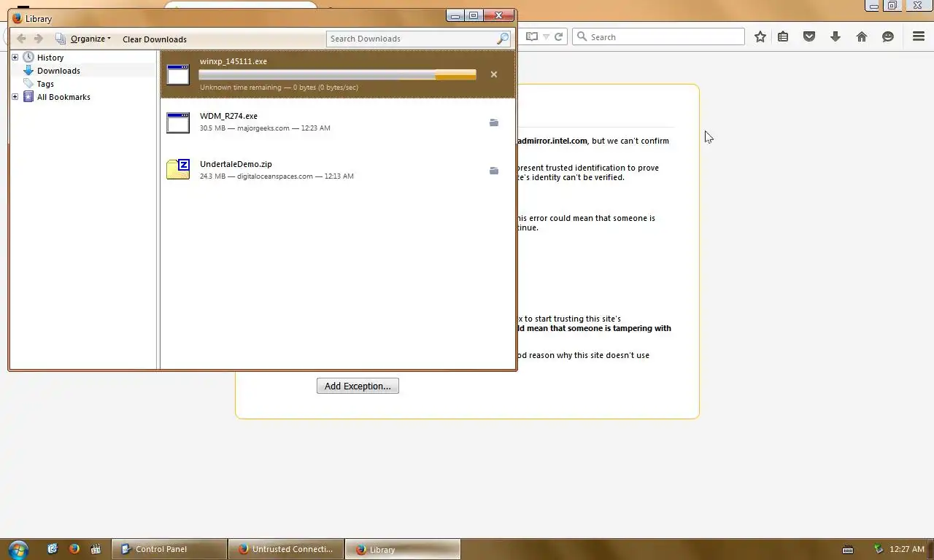Click the network tray icon
This screenshot has width=934, height=560.
[879, 549]
